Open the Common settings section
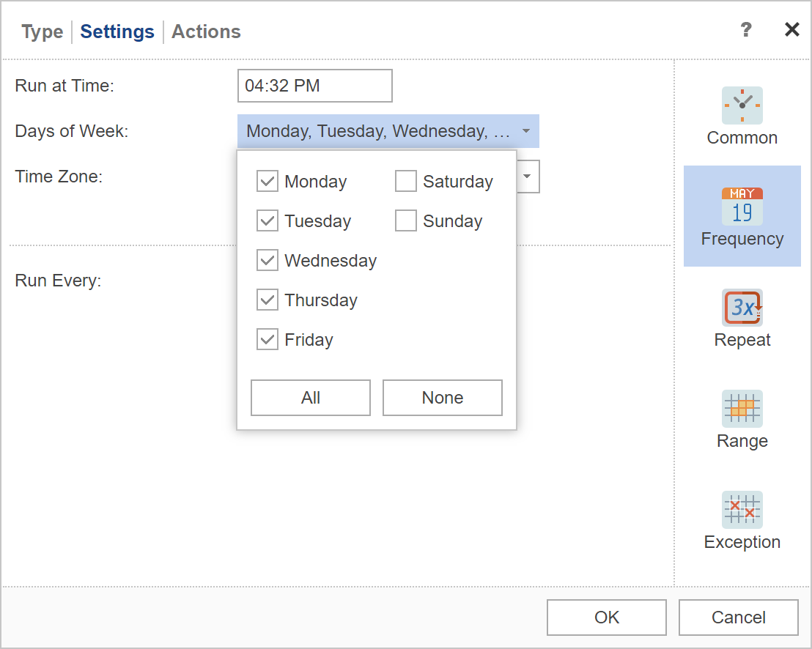Screen dimensions: 812x649 coord(742,116)
